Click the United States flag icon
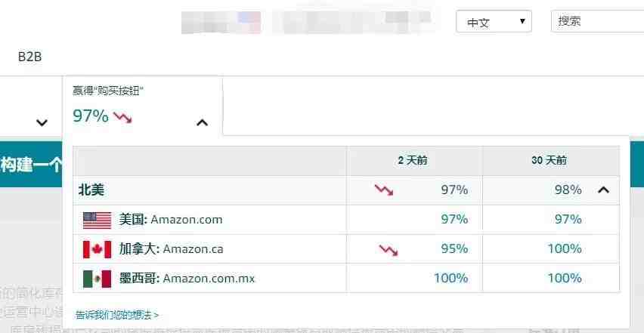Viewport: 644px width, 333px height. (x=97, y=220)
